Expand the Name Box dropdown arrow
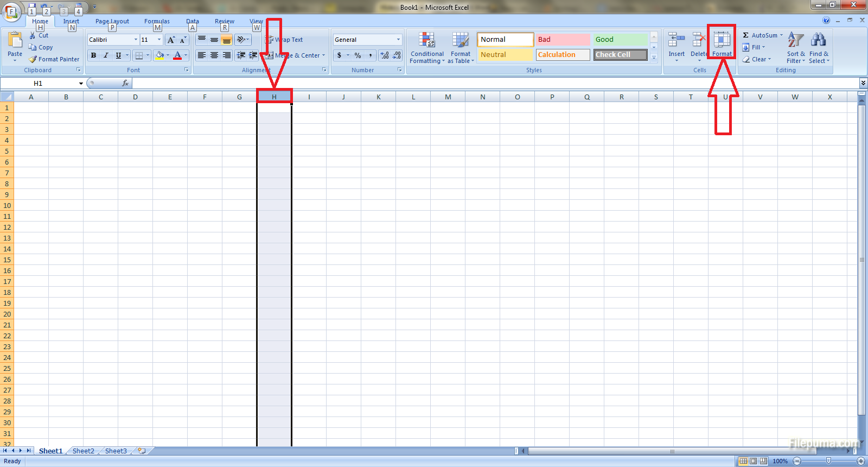868x467 pixels. click(x=81, y=84)
